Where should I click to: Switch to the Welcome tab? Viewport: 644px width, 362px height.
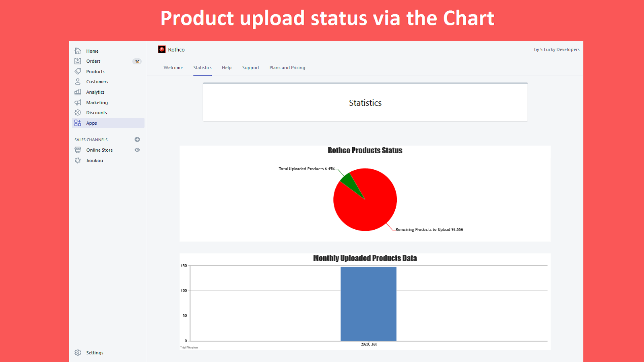pyautogui.click(x=173, y=68)
